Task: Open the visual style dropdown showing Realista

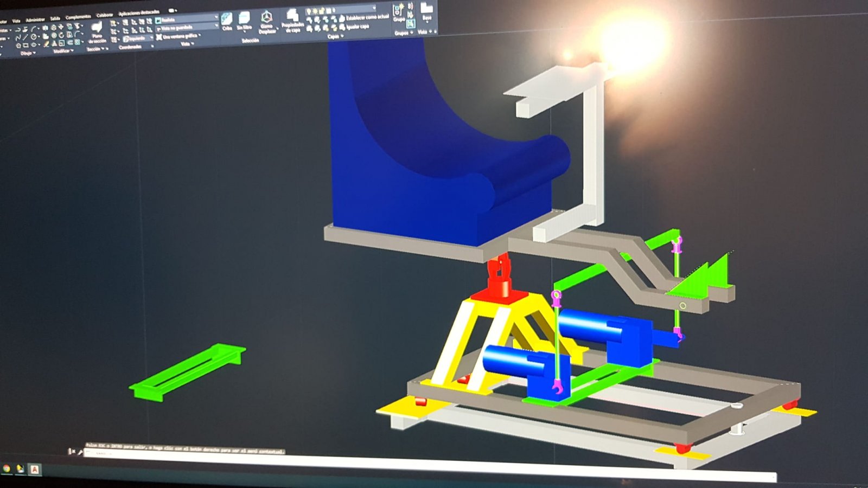Action: coord(186,19)
